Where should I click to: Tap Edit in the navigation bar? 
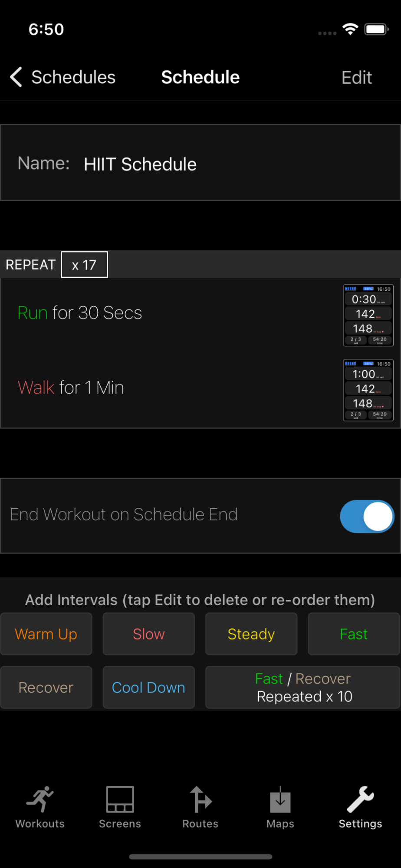pyautogui.click(x=356, y=78)
